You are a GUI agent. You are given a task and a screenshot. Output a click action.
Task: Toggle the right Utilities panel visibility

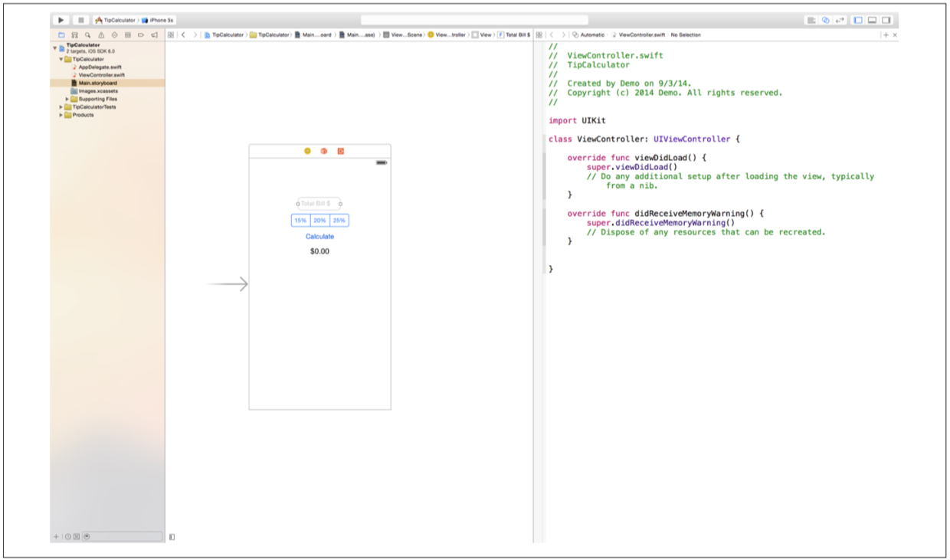886,20
